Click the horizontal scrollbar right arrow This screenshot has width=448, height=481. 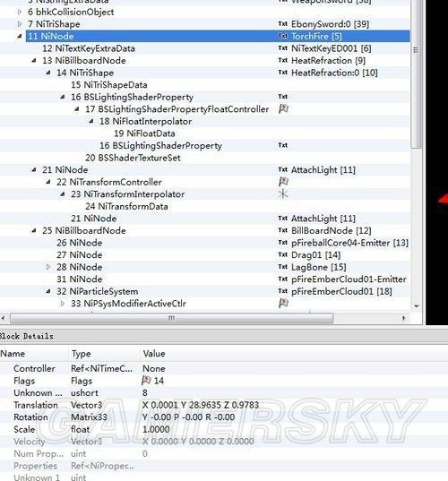404,318
